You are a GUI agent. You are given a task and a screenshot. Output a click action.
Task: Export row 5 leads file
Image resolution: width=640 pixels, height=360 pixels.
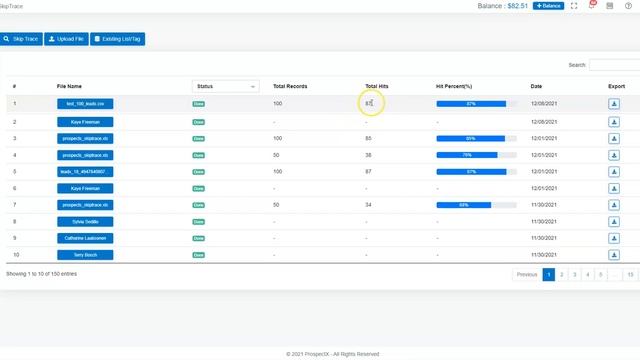coord(614,172)
